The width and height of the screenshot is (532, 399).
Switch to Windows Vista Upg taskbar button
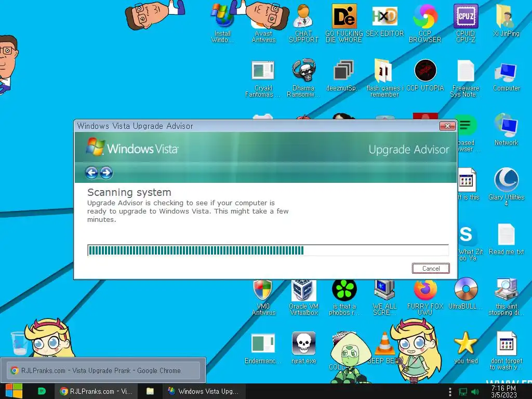[x=204, y=391]
